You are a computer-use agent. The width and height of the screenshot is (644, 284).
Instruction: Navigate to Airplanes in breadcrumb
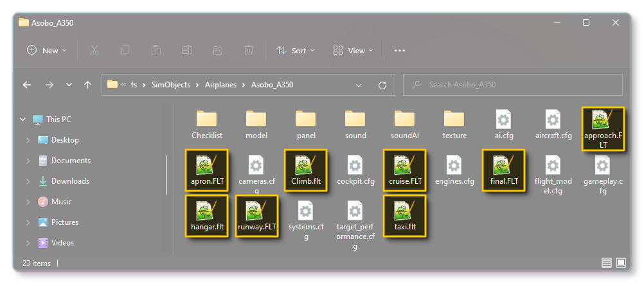(x=221, y=85)
